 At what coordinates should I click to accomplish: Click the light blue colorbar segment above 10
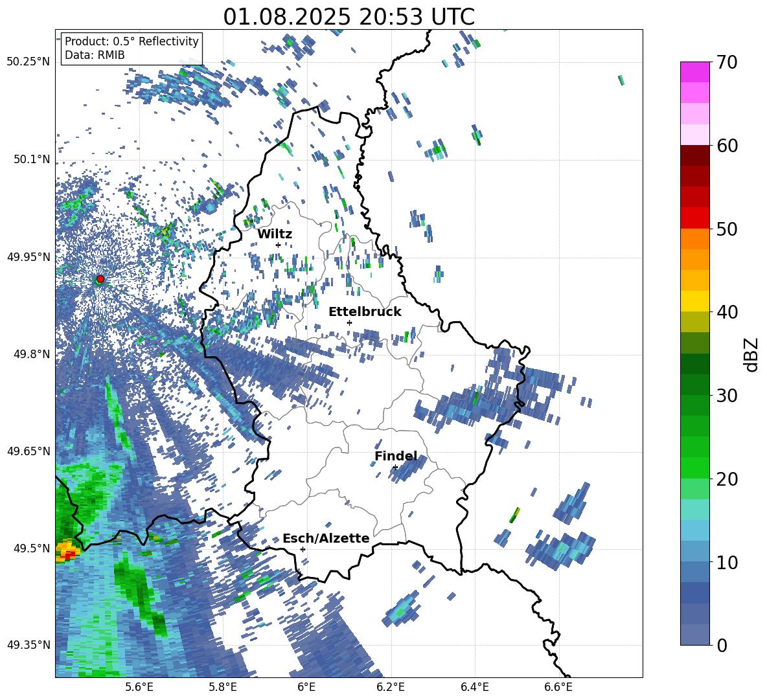click(x=694, y=551)
